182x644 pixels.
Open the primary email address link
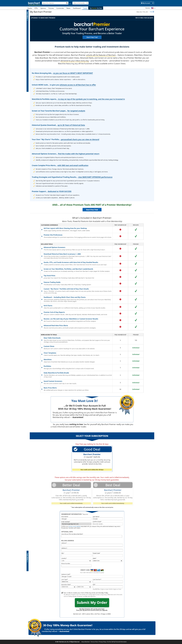[x=75, y=526]
